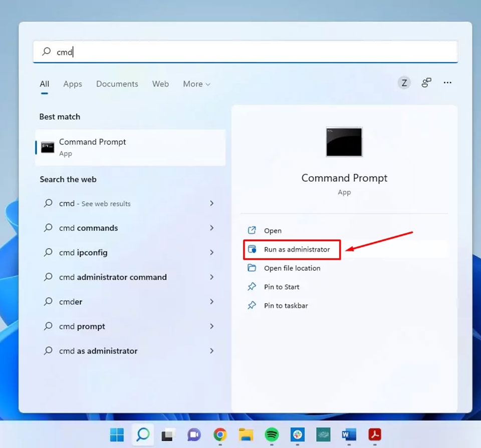481x448 pixels.
Task: Click the Search magnifier icon in taskbar
Action: [x=143, y=434]
